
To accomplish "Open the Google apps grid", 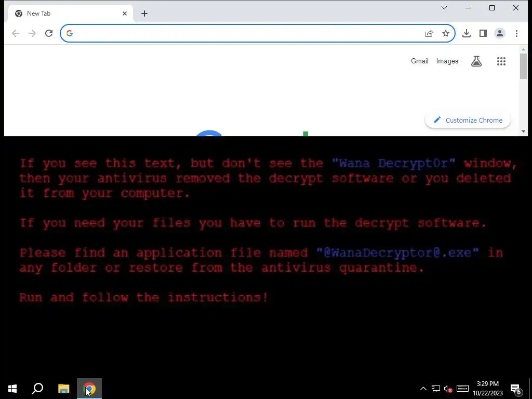I will click(501, 61).
